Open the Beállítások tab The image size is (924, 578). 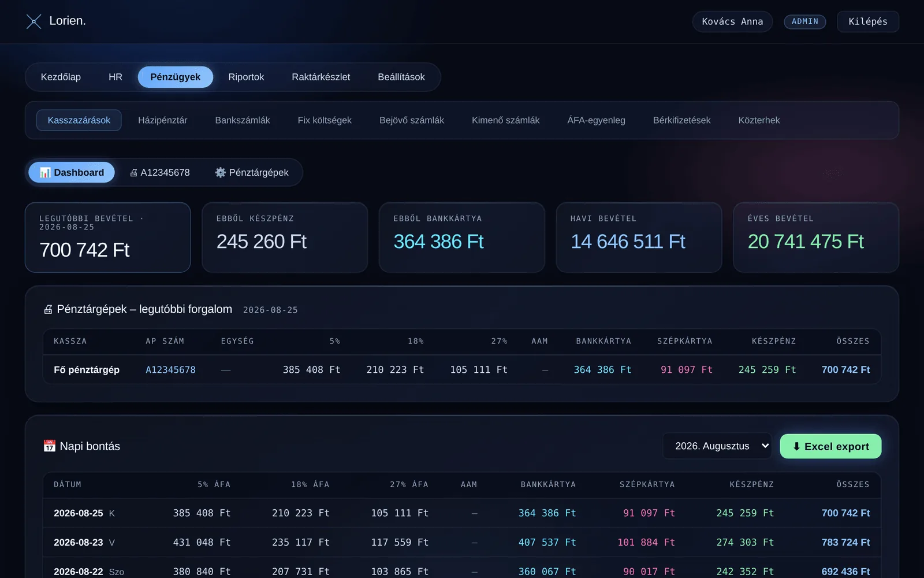tap(401, 77)
